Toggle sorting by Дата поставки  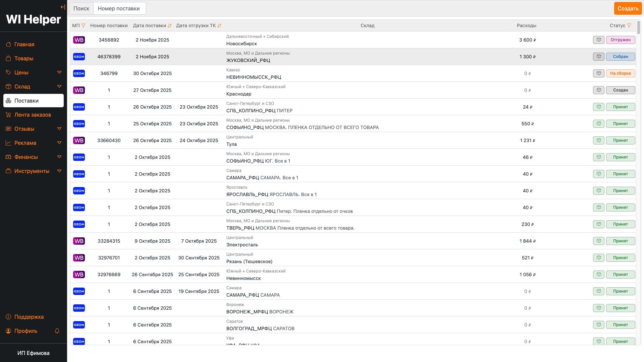(170, 25)
